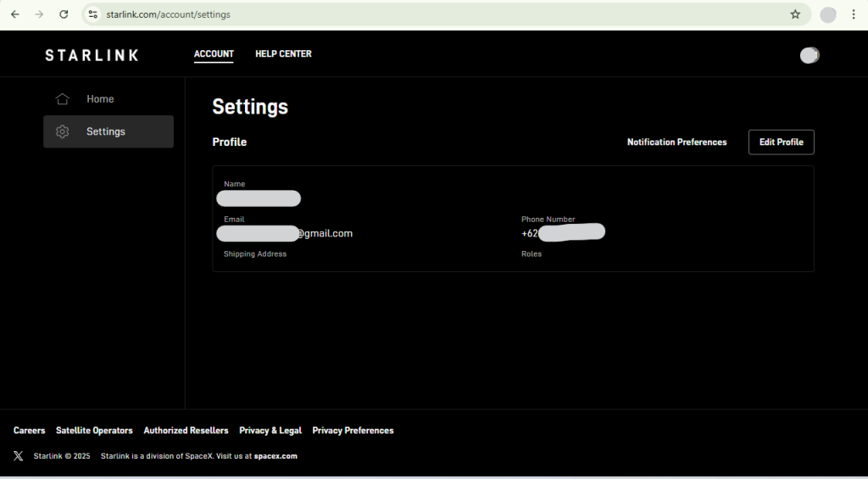Open site information icon in address bar
This screenshot has height=479, width=868.
(x=94, y=14)
